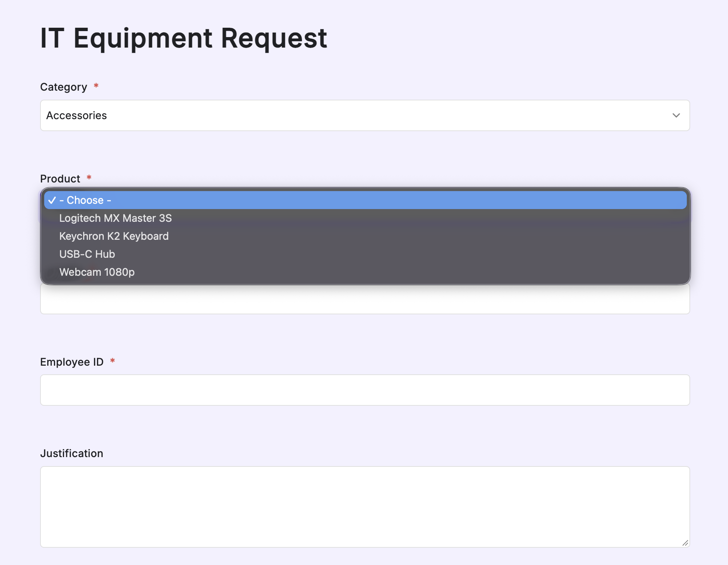Pick Keychron K2 Keyboard option
This screenshot has height=565, width=728.
click(x=365, y=236)
